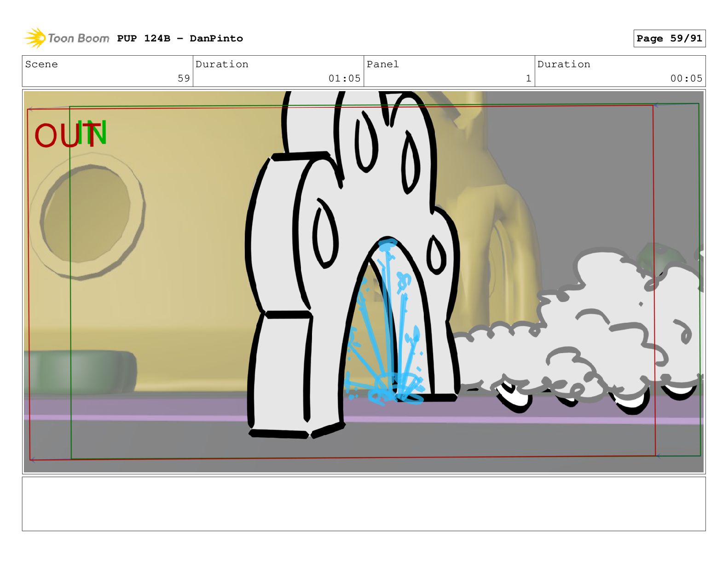Select the scene number '59'

point(184,78)
